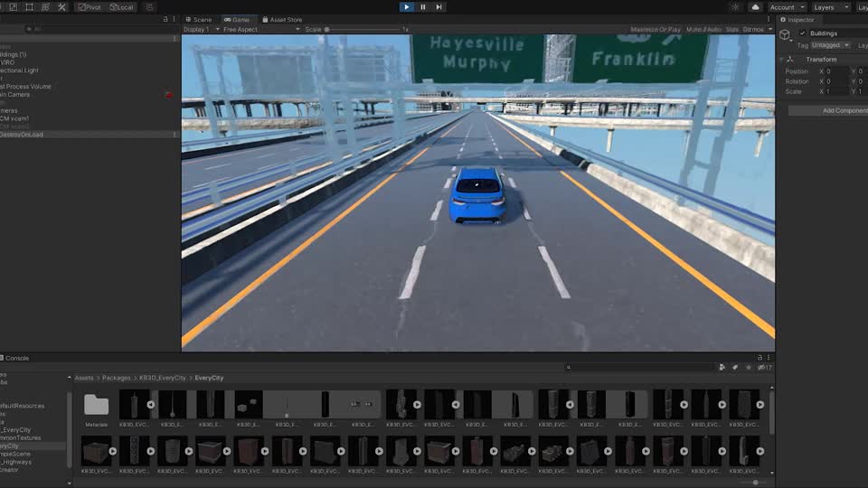Toggle the Local handle rotation button

tap(122, 7)
